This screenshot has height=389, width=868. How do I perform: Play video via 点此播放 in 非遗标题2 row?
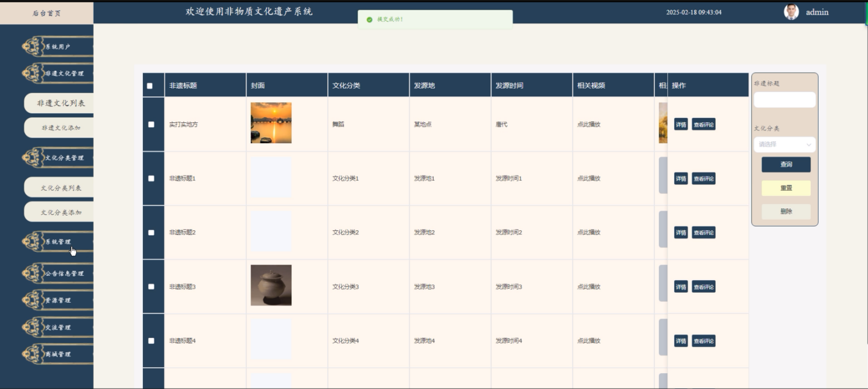pyautogui.click(x=589, y=233)
